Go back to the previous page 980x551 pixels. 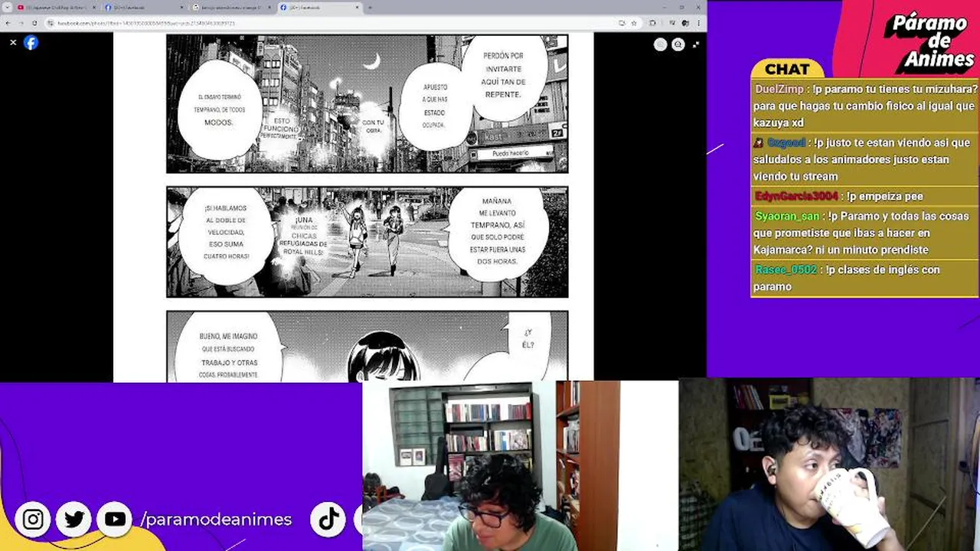click(8, 23)
